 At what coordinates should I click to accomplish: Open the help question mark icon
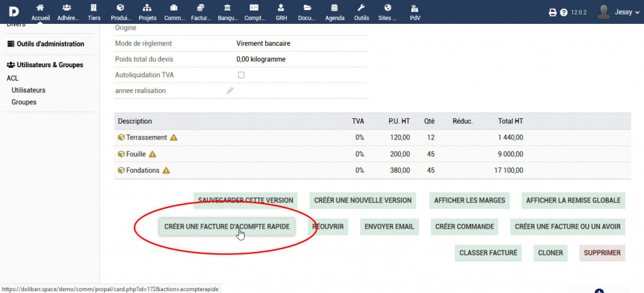563,12
